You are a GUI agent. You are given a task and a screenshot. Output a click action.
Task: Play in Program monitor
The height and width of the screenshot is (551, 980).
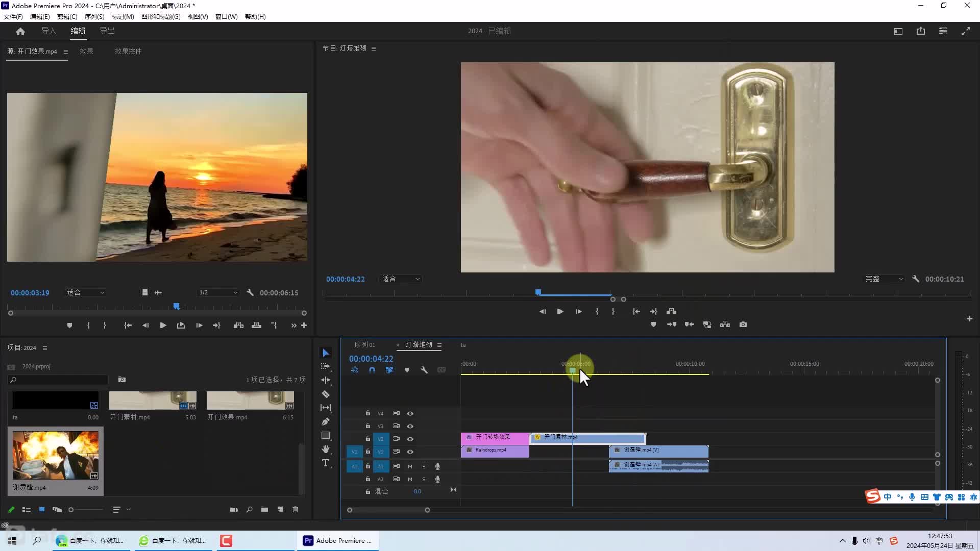pos(560,312)
